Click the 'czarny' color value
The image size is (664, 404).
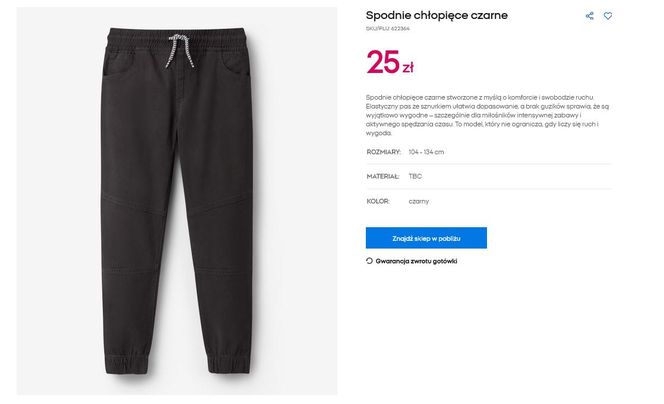[x=419, y=201]
